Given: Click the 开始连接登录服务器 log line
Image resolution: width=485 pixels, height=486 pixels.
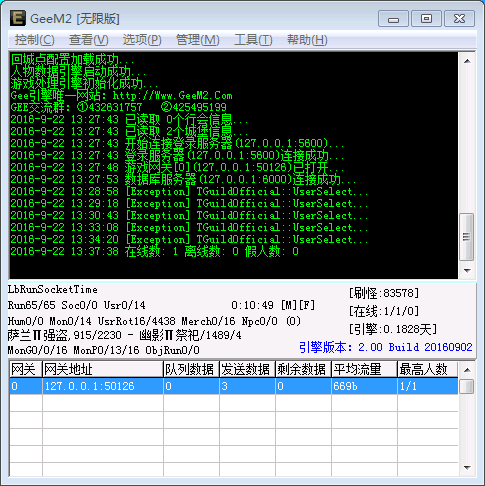Looking at the screenshot, I should [x=177, y=143].
